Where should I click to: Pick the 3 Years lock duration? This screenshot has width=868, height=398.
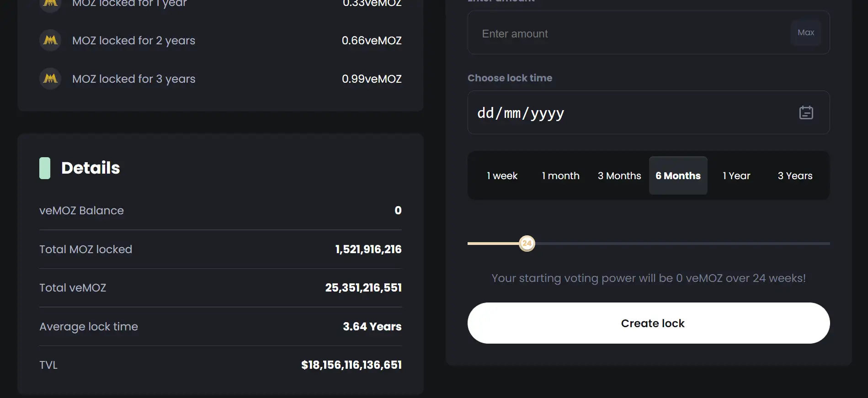tap(795, 176)
